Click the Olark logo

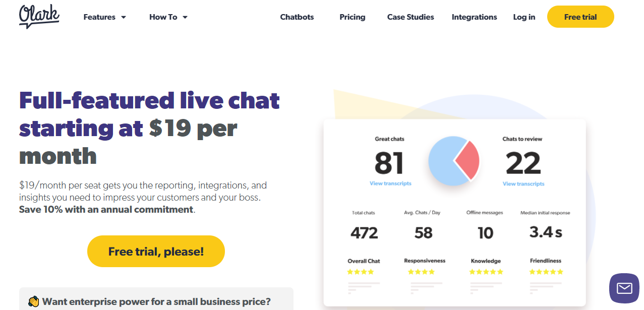click(39, 17)
